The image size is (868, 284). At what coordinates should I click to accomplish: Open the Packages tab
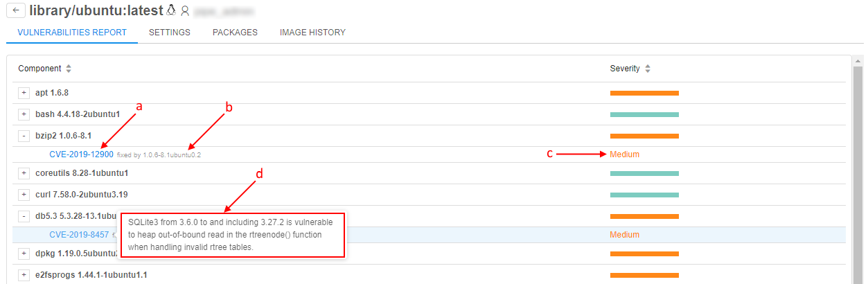(235, 33)
